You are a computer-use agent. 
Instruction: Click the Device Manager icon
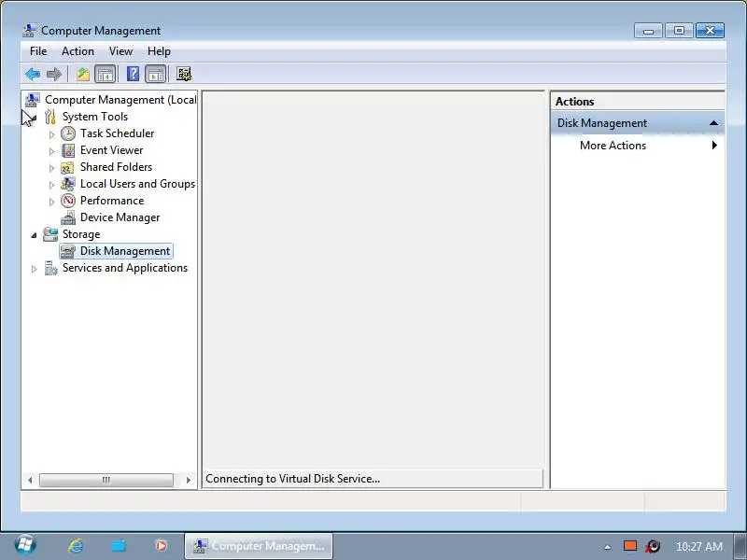(x=68, y=217)
